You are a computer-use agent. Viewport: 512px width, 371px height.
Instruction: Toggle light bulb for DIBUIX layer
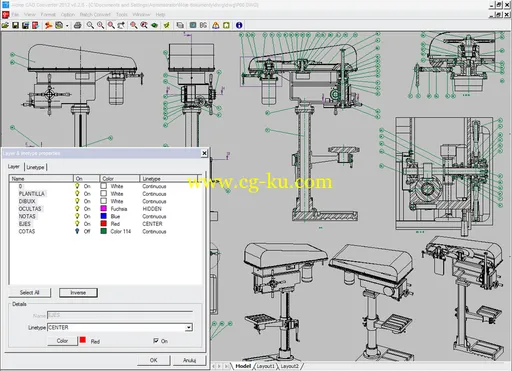[x=77, y=201]
